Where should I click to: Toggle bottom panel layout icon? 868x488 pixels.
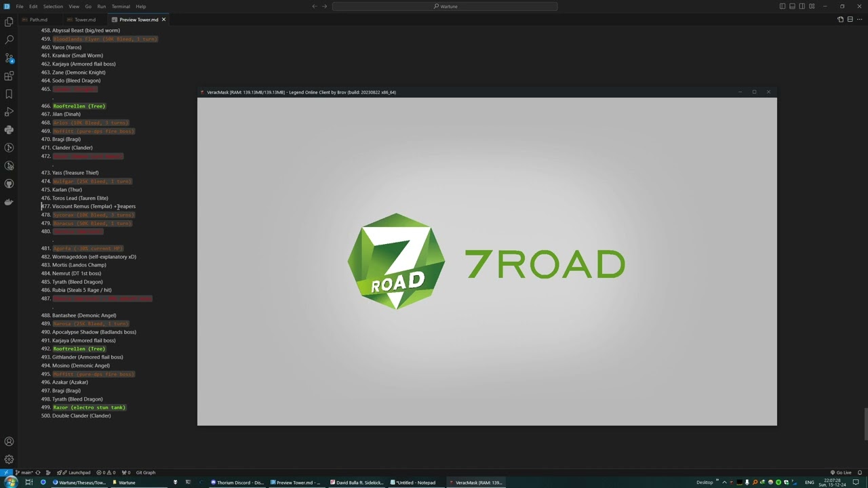[x=792, y=6]
